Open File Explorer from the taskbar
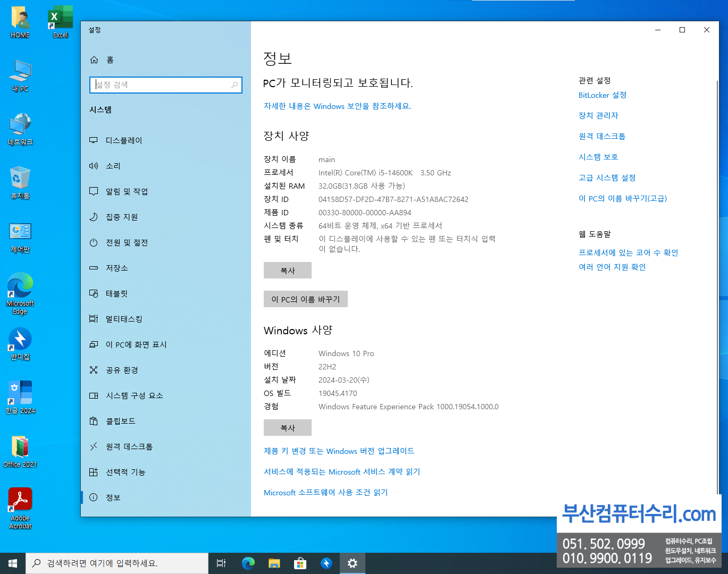 (x=274, y=563)
